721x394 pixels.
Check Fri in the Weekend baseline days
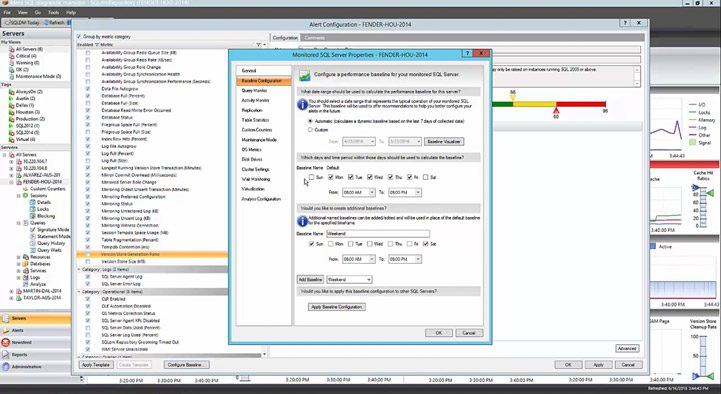(x=409, y=244)
